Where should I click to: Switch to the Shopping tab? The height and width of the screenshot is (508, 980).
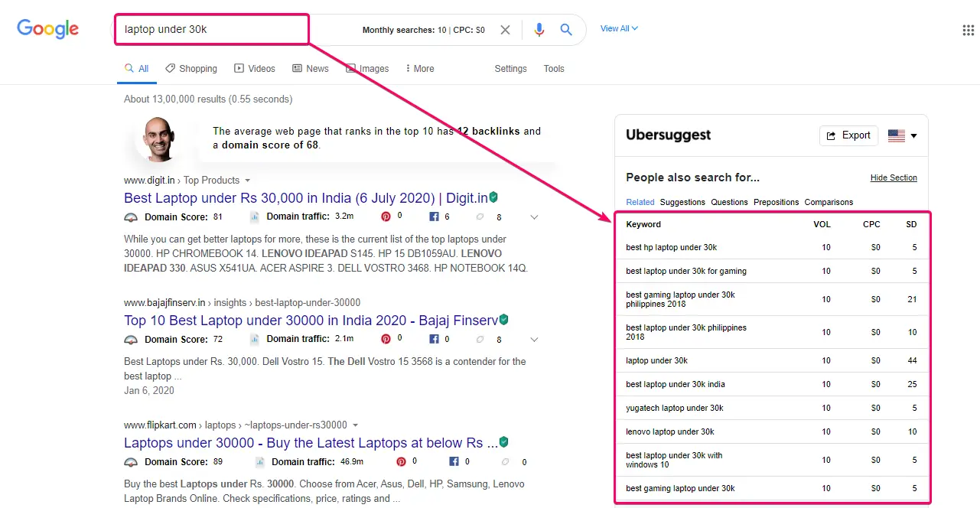coord(191,69)
